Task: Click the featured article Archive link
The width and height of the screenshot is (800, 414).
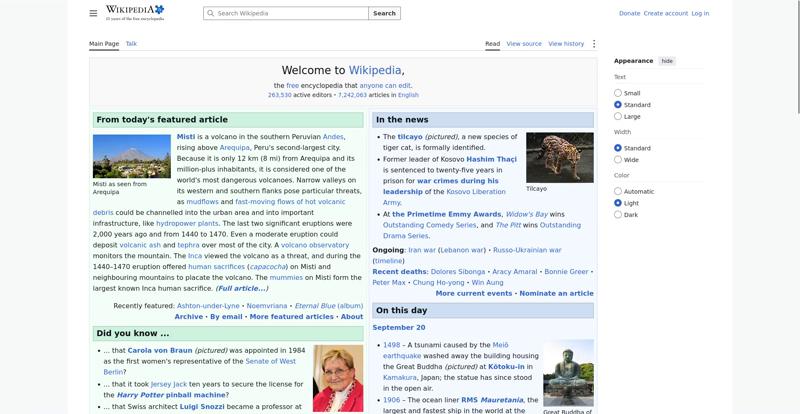Action: pos(189,316)
